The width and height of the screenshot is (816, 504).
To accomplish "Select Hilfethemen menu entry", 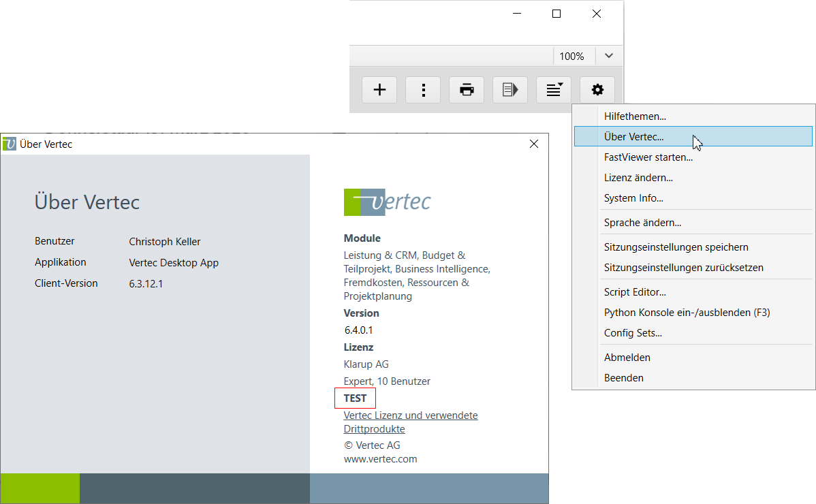I will click(635, 116).
